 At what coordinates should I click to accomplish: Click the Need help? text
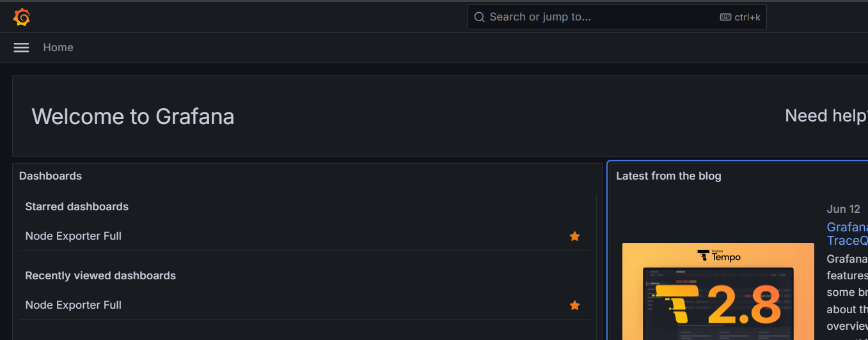[826, 116]
